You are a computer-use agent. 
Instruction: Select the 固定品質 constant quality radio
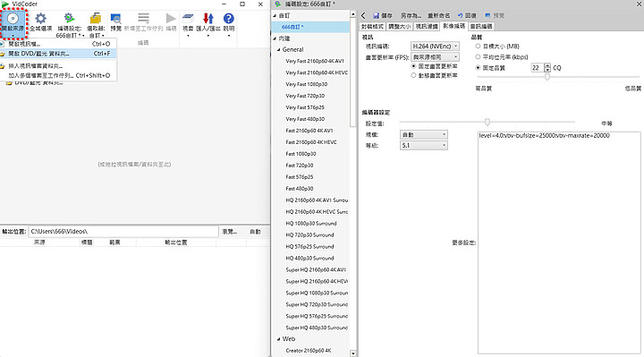[x=478, y=68]
